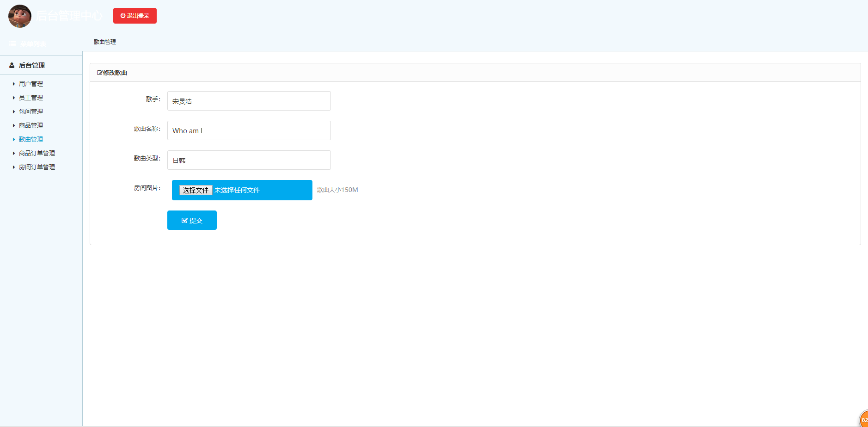Open 歌曲管理 in sidebar
This screenshot has height=427, width=868.
(x=31, y=139)
